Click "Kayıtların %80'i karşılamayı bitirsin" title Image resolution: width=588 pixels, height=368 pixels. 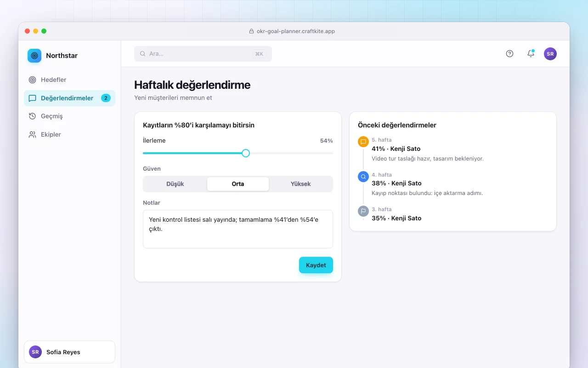click(x=198, y=125)
